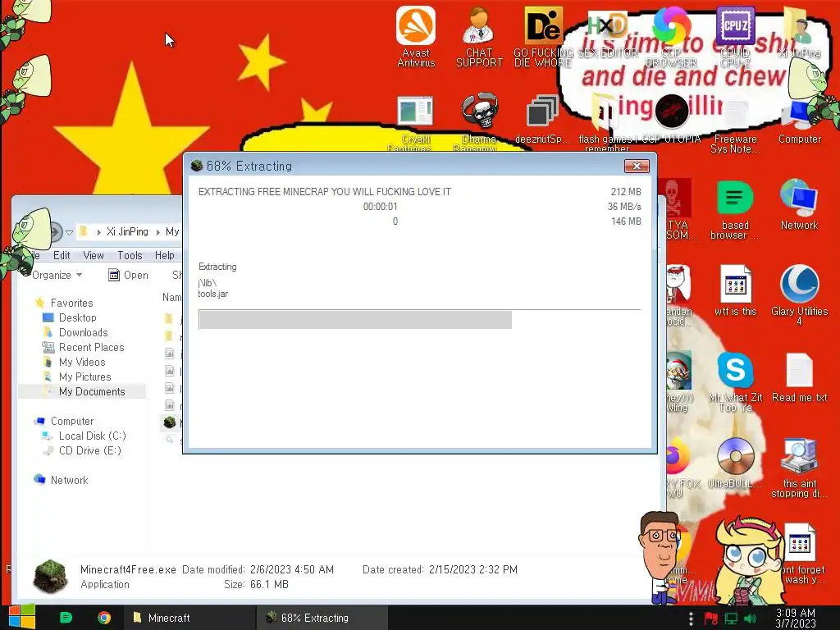The width and height of the screenshot is (840, 630).
Task: Click the network tray icon
Action: 731,619
